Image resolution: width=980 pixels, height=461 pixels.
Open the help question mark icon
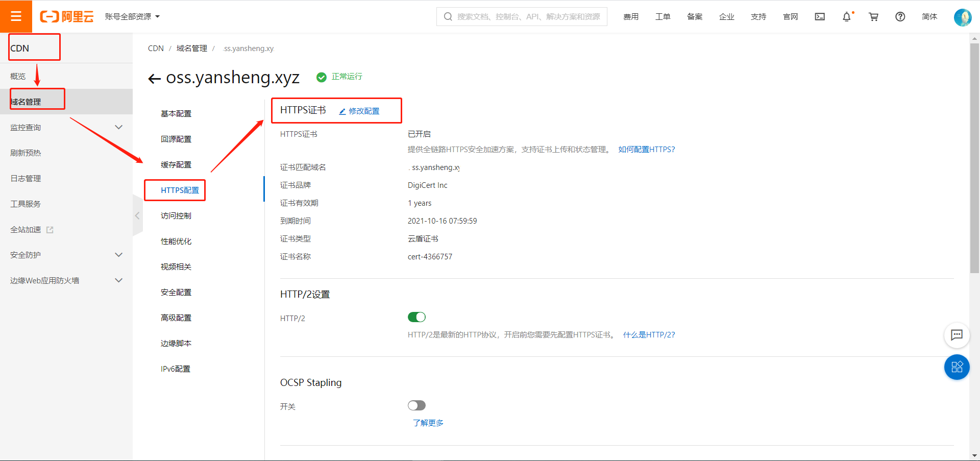click(900, 17)
